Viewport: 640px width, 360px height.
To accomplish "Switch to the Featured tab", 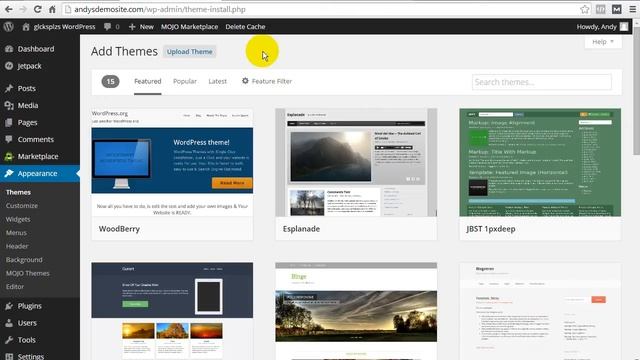I will click(x=148, y=81).
